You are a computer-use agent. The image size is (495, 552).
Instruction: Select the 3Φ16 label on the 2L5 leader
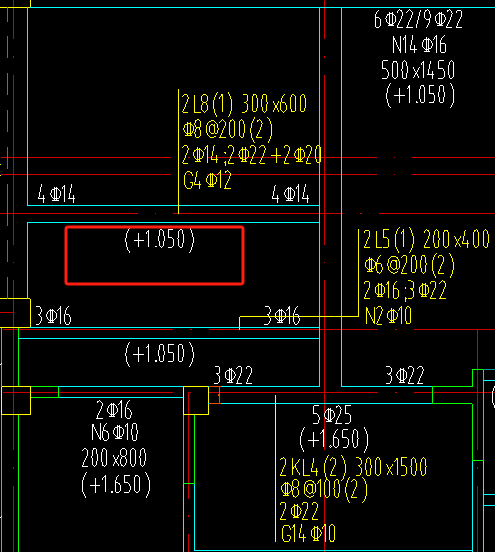[282, 315]
